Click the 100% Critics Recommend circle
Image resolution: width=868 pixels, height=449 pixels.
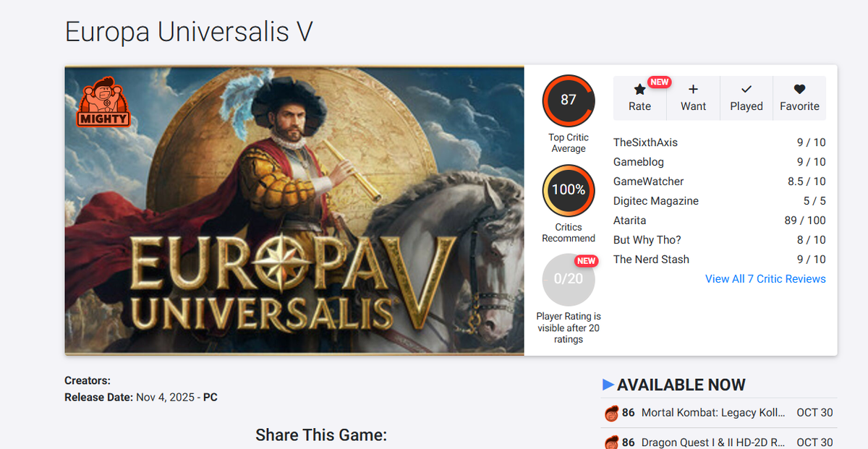point(569,190)
